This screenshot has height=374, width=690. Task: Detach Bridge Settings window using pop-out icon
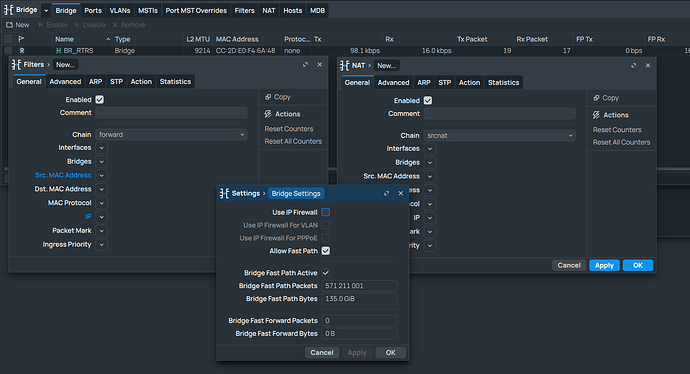click(386, 194)
